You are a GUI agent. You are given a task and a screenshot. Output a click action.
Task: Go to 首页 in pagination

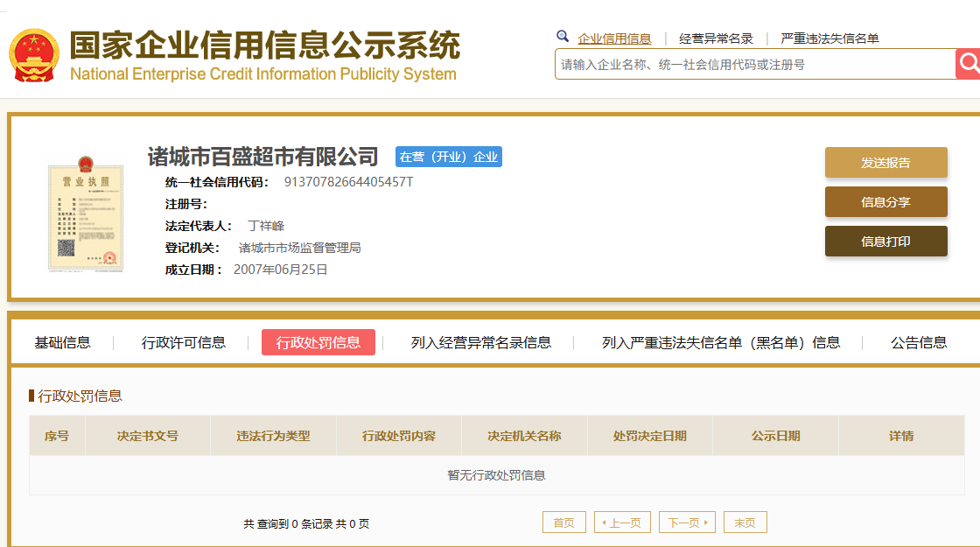click(x=563, y=522)
